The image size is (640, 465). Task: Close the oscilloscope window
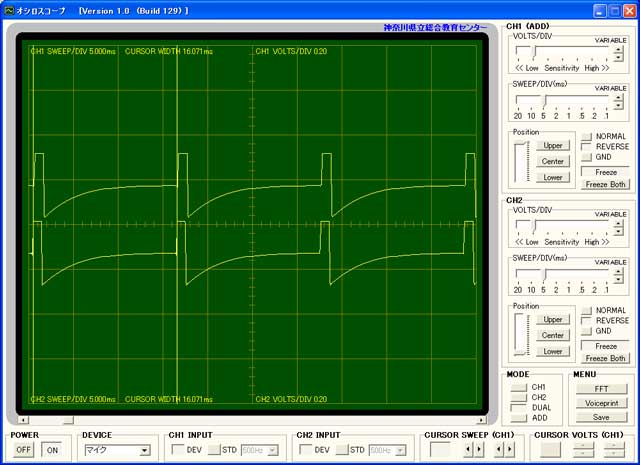coord(629,11)
